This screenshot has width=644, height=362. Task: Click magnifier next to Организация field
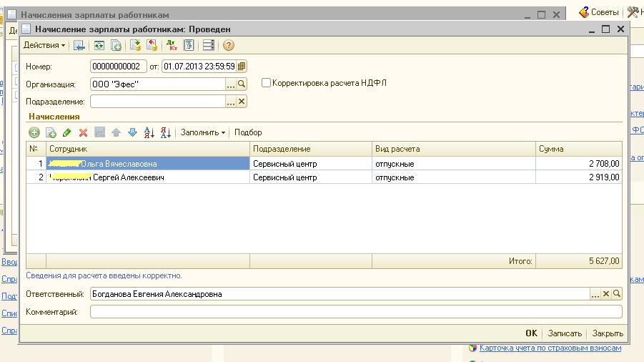242,84
